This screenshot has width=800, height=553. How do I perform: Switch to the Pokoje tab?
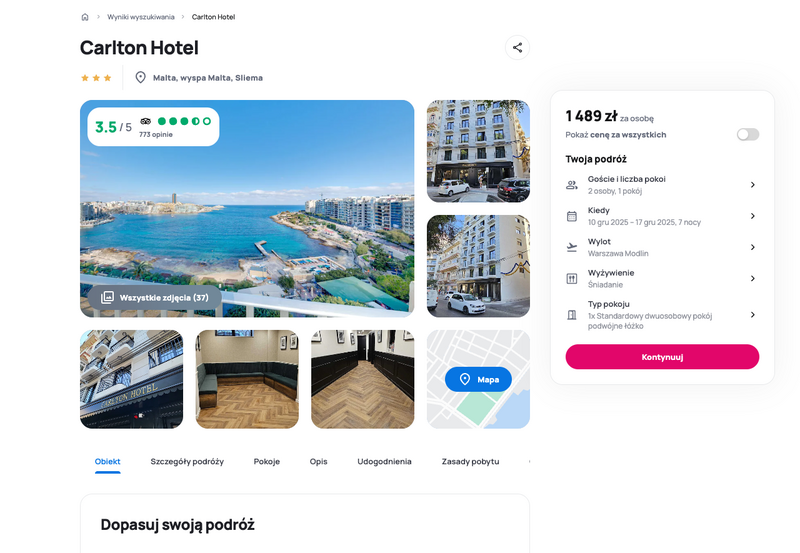[267, 461]
